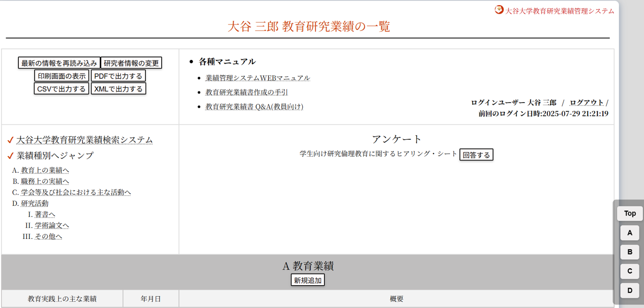This screenshot has width=644, height=308.
Task: Click the 概要 column header
Action: (396, 299)
